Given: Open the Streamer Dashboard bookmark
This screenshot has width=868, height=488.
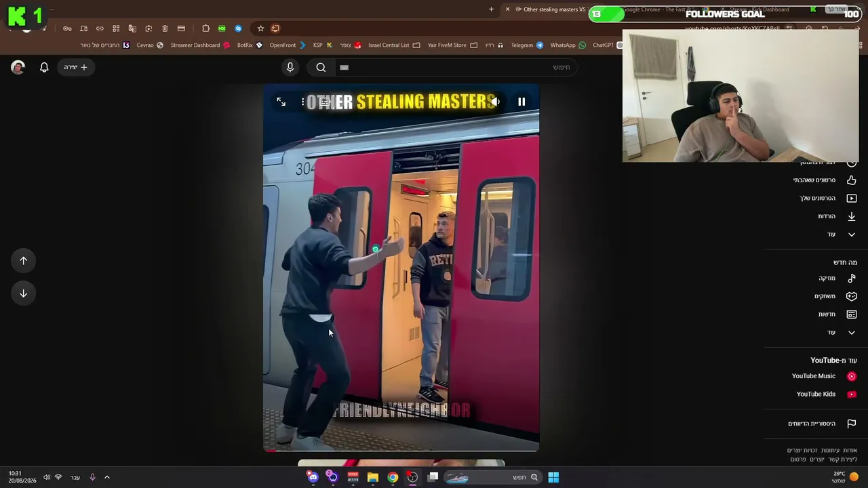Looking at the screenshot, I should [200, 45].
